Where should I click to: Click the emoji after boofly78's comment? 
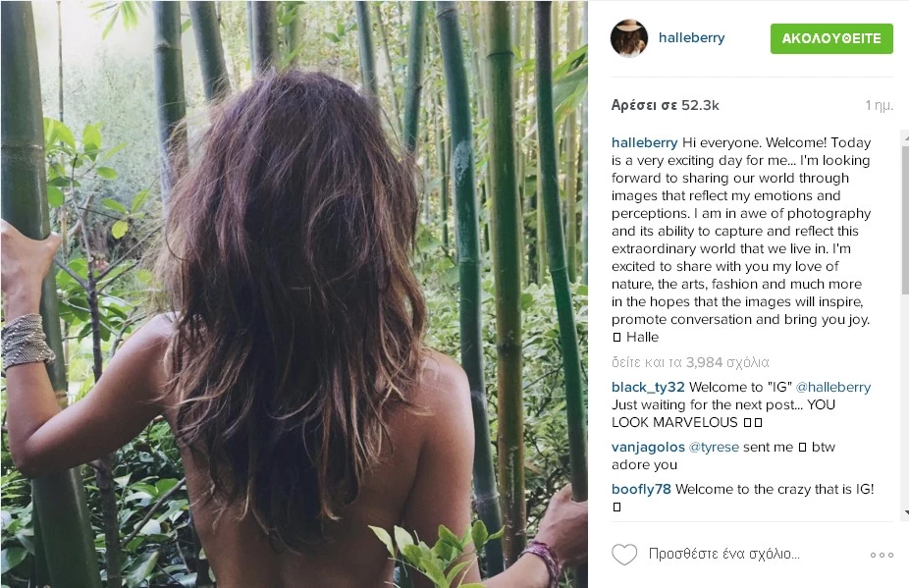[616, 507]
